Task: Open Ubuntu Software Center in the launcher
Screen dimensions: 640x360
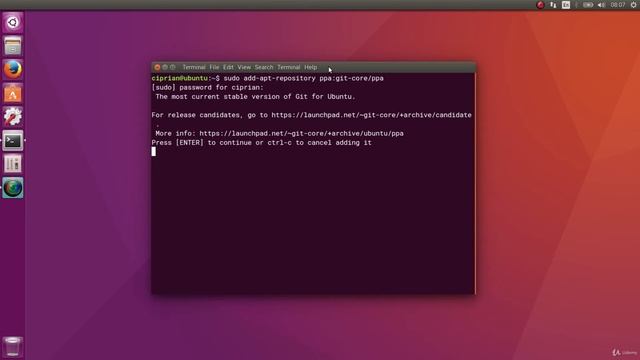Action: click(13, 93)
